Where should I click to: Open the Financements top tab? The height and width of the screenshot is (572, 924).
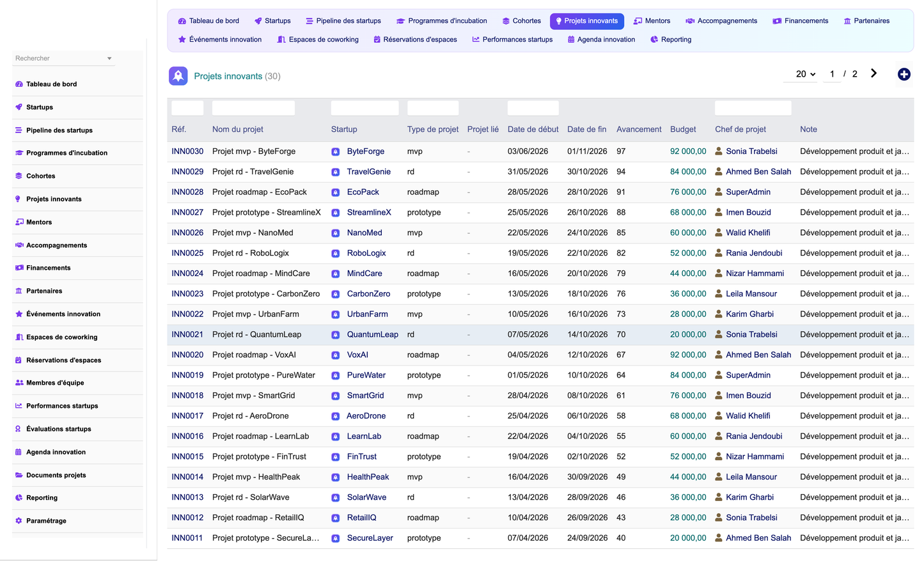[x=800, y=21]
